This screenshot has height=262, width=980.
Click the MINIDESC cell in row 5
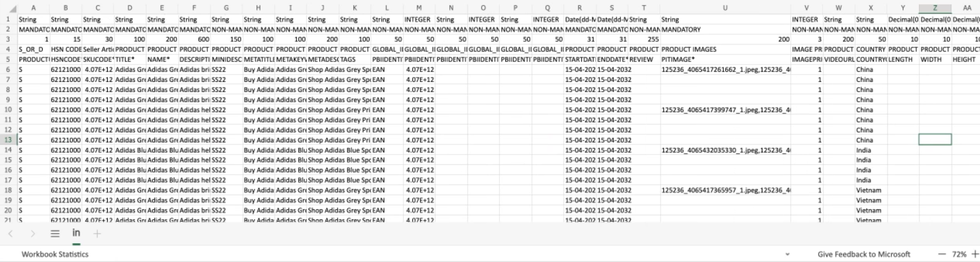(x=226, y=59)
